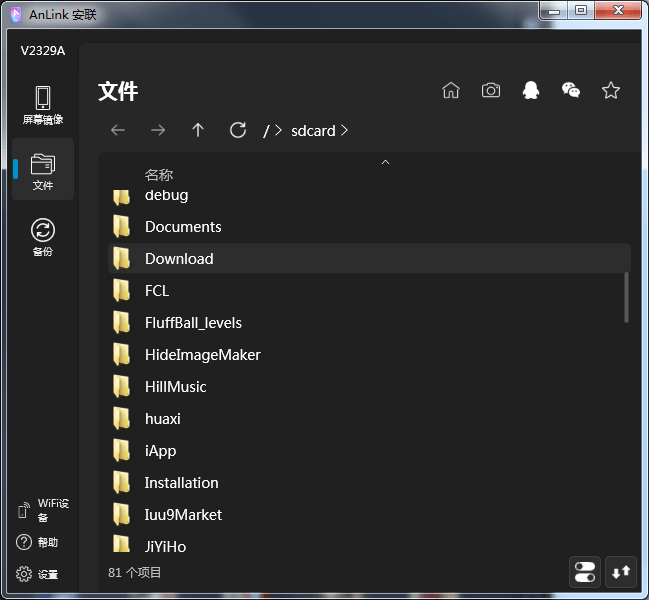Open the home directory icon
Screen dimensions: 649x600
[451, 91]
